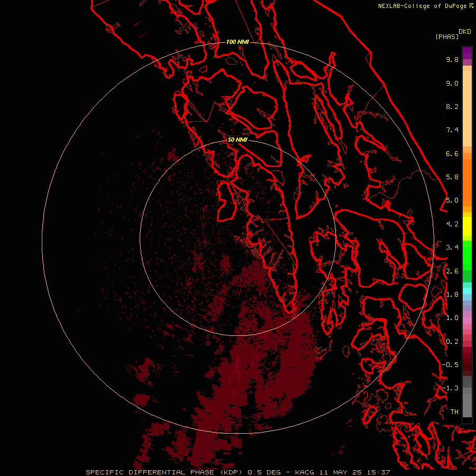Pick the light peach band of the color scale
Image resolution: width=476 pixels, height=476 pixels.
click(x=467, y=108)
